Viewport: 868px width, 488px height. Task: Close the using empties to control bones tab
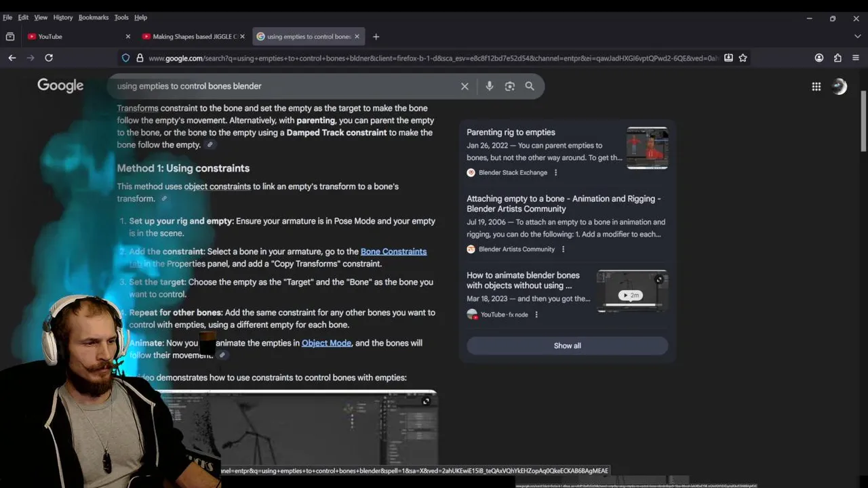point(357,37)
